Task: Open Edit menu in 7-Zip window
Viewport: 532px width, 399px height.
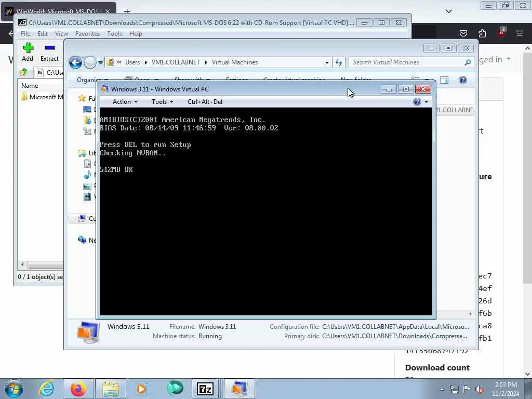Action: 43,34
